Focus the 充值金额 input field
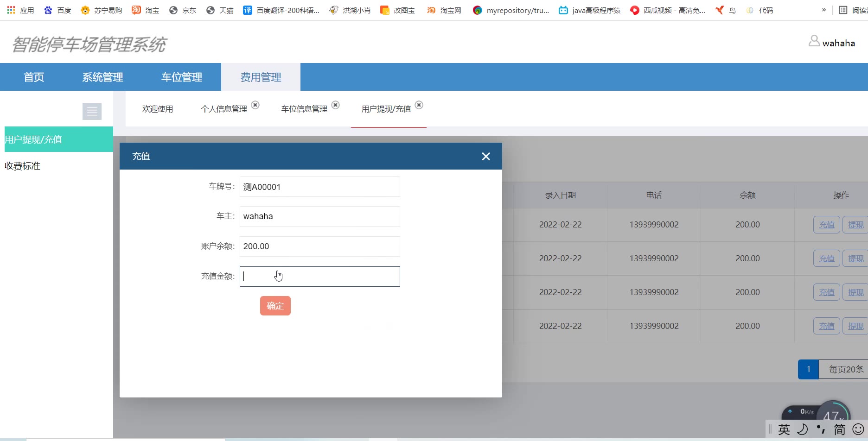Viewport: 868px width, 441px height. [x=319, y=277]
